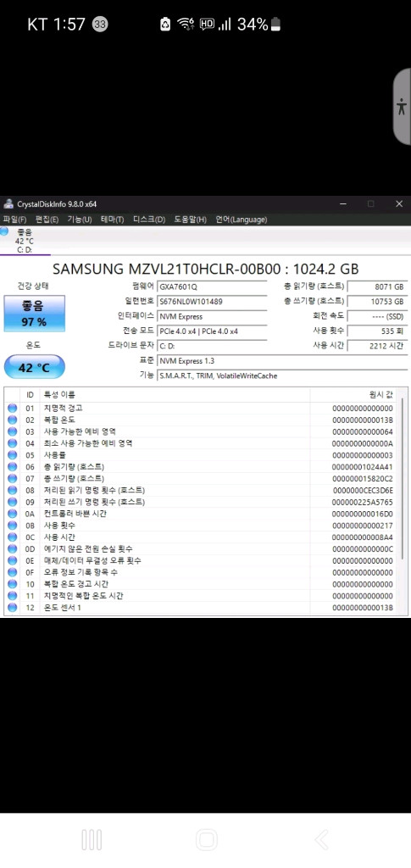Click the raw value 000000225A5765
Image resolution: width=411 pixels, height=868 pixels.
[x=363, y=502]
